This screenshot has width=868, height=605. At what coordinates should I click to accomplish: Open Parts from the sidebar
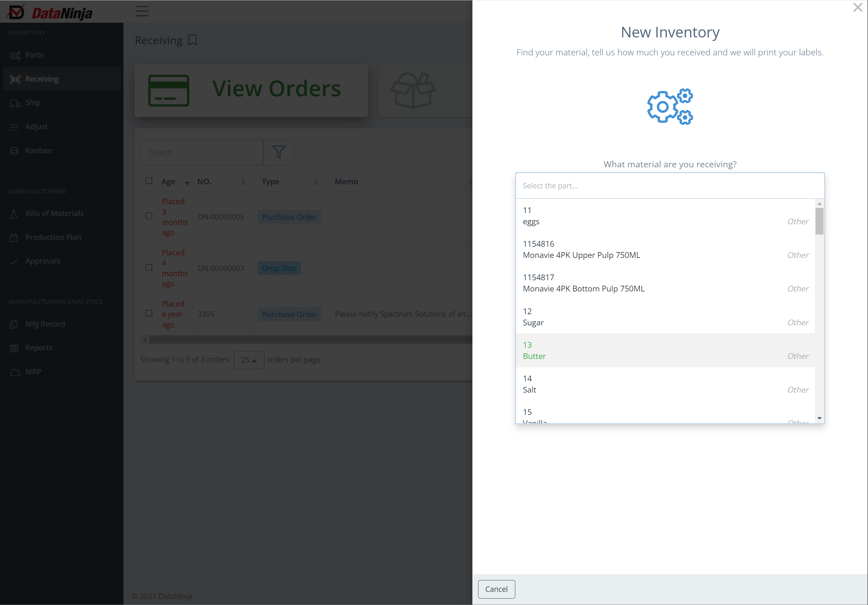34,55
